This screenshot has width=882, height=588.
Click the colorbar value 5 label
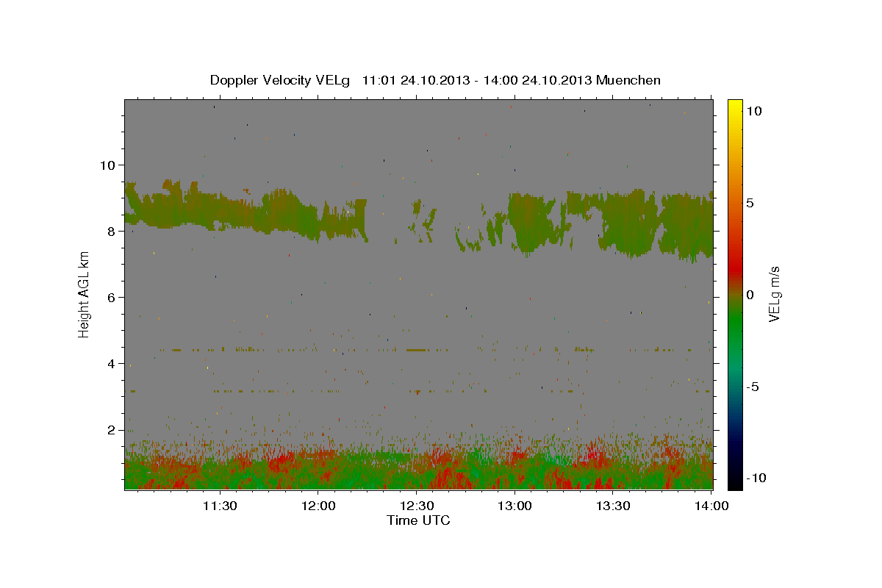[x=750, y=202]
